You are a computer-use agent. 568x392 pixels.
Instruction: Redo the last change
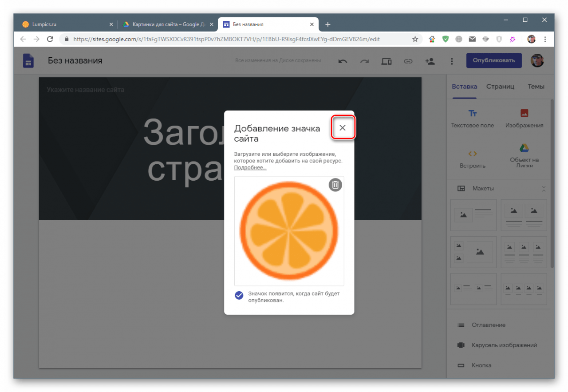coord(364,61)
